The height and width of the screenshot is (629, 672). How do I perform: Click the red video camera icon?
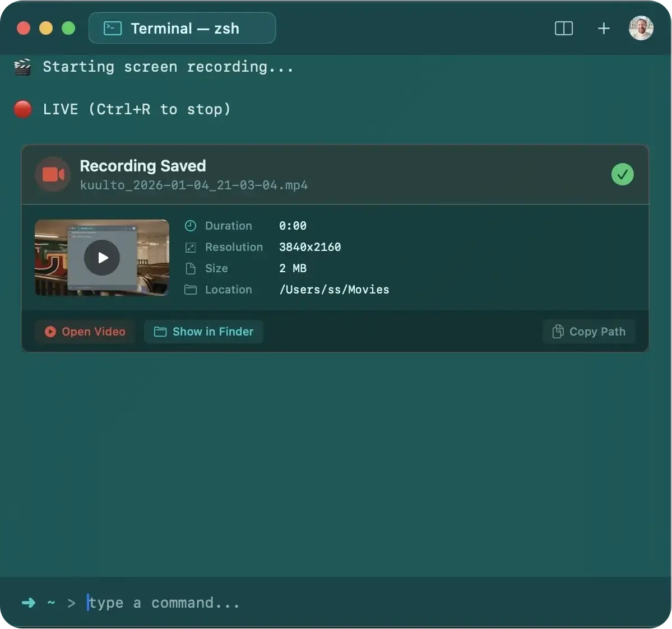point(52,174)
